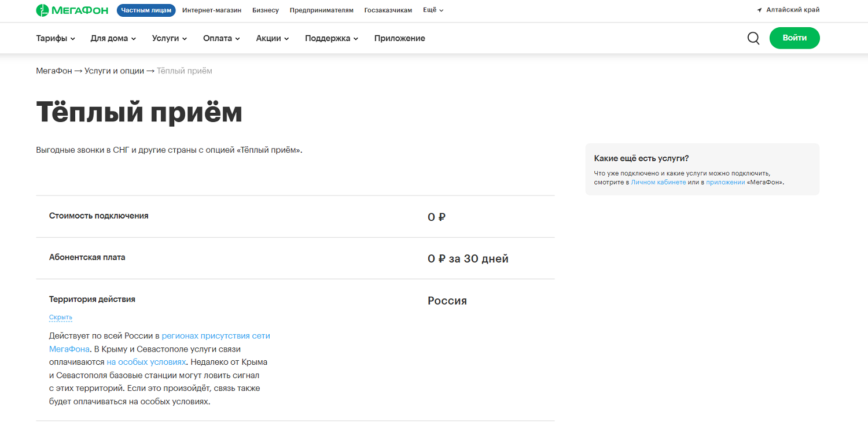The height and width of the screenshot is (429, 868).
Task: Go to МегаФон breadcrumb
Action: [54, 71]
